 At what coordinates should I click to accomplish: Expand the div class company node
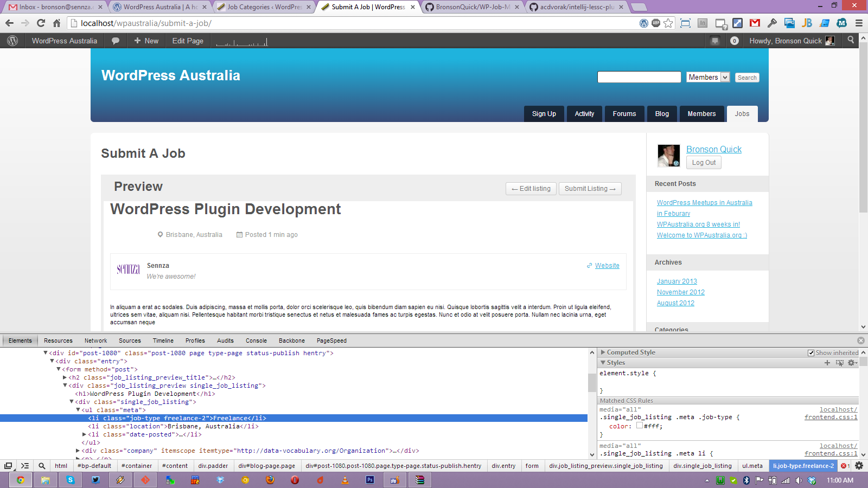(x=78, y=451)
